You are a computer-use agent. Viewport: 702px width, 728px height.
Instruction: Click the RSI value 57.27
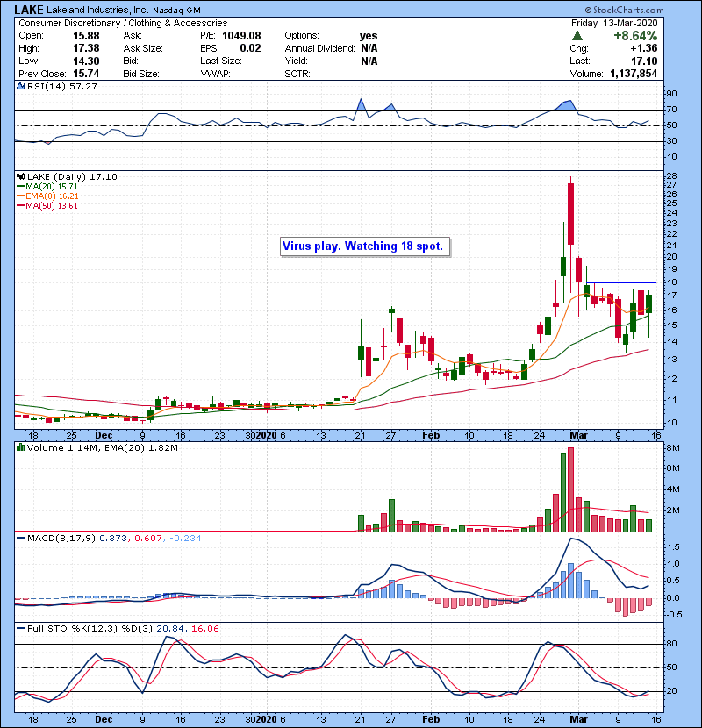(82, 86)
